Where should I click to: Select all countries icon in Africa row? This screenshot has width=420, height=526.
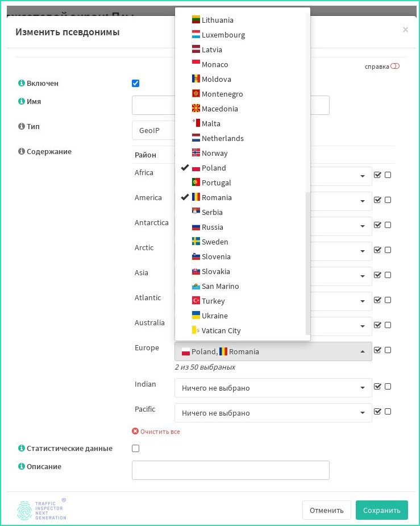(x=377, y=175)
